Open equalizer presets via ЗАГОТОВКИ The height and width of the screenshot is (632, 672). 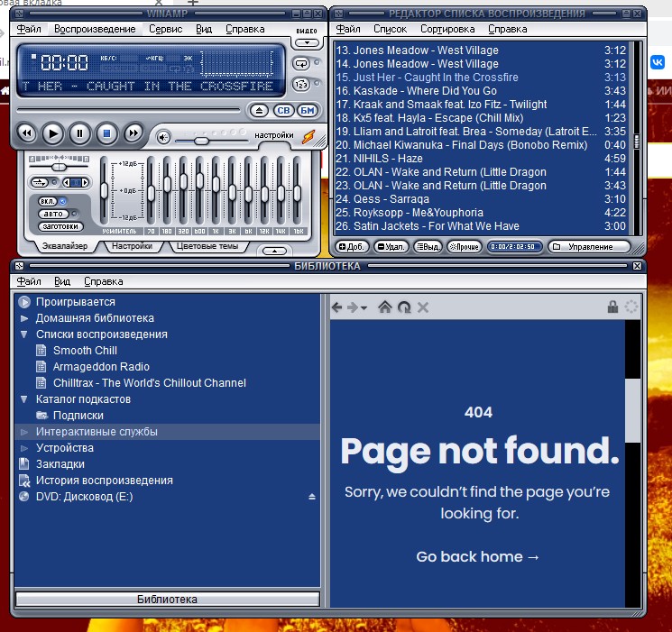(x=60, y=226)
